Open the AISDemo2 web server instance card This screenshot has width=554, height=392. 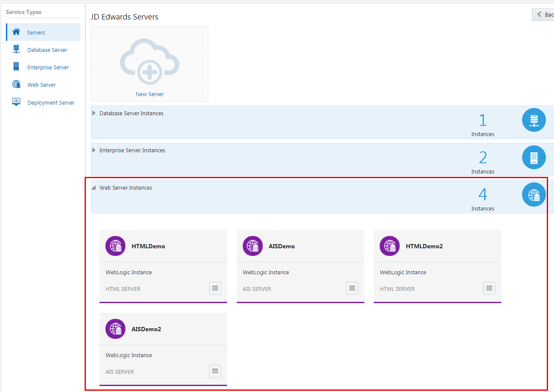[163, 329]
